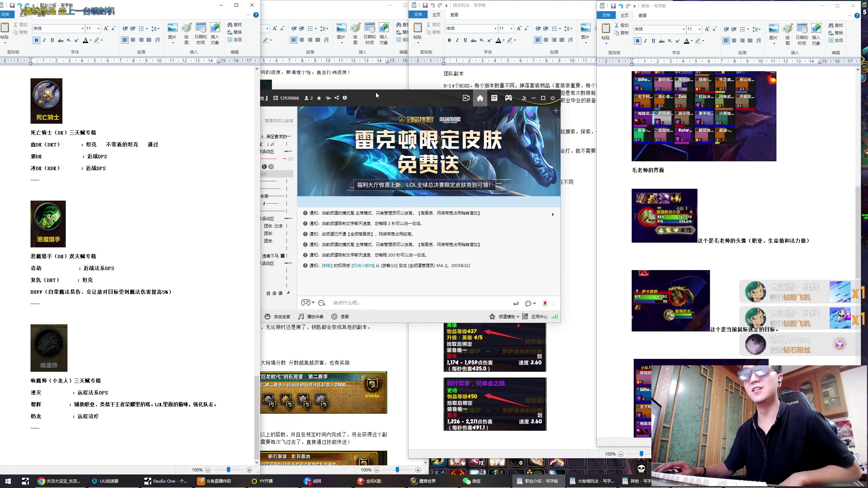Click 全选 (Select all) in 职业介绍 window

point(235,40)
